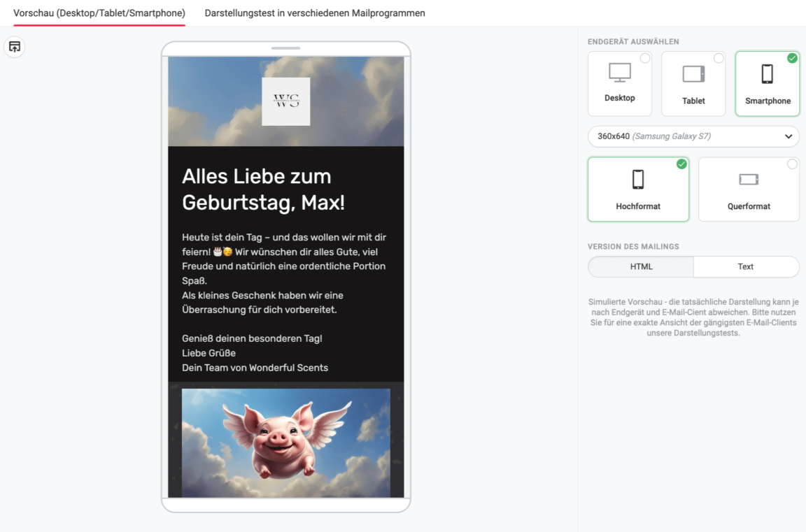Click the Desktop monitor icon
The width and height of the screenshot is (806, 532).
(619, 73)
